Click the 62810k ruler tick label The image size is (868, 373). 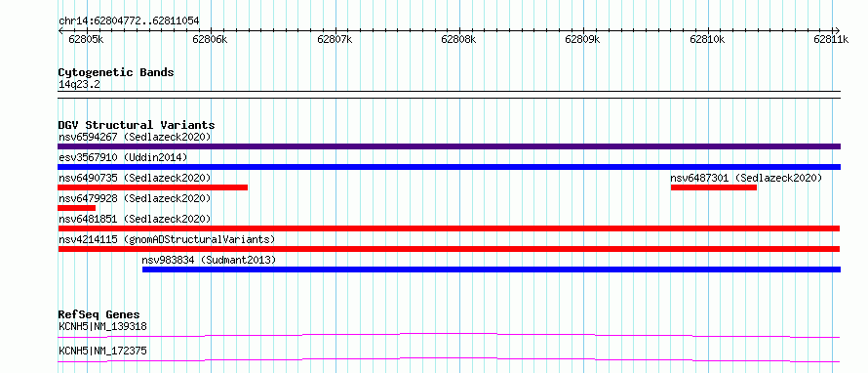707,39
